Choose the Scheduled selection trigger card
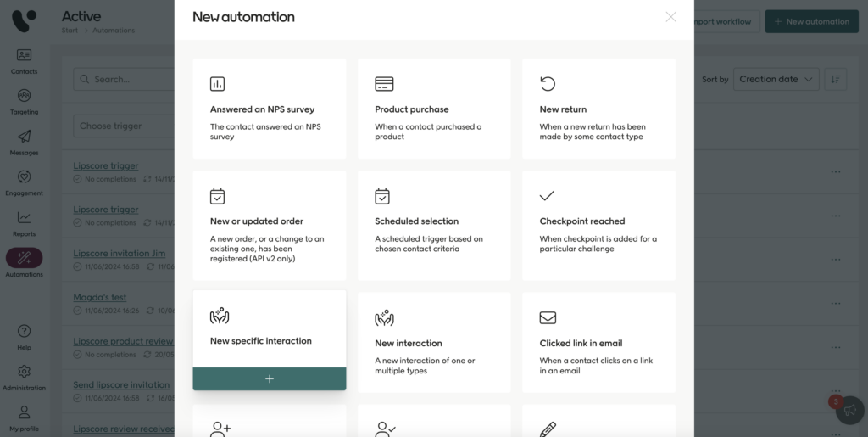Screen dimensions: 868x437 (x=433, y=225)
